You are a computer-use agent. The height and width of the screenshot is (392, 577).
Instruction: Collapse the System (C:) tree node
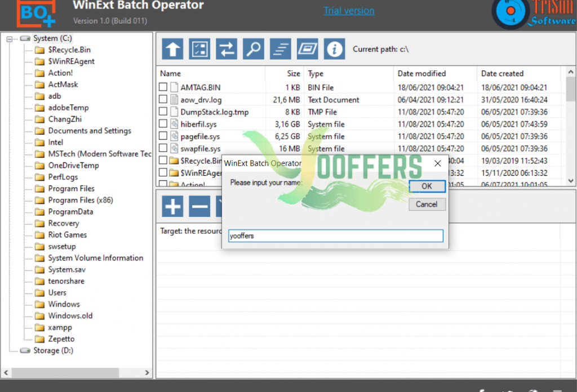(x=10, y=39)
